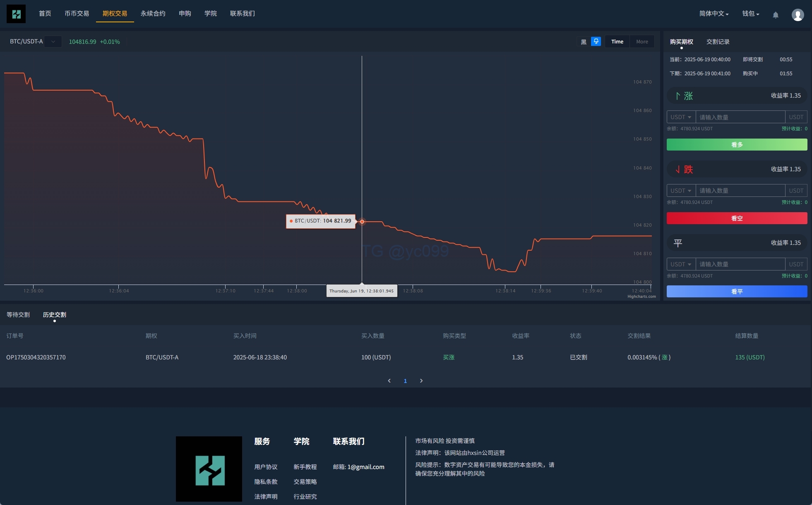Open the 钱包 wallet dropdown
812x505 pixels.
point(750,14)
